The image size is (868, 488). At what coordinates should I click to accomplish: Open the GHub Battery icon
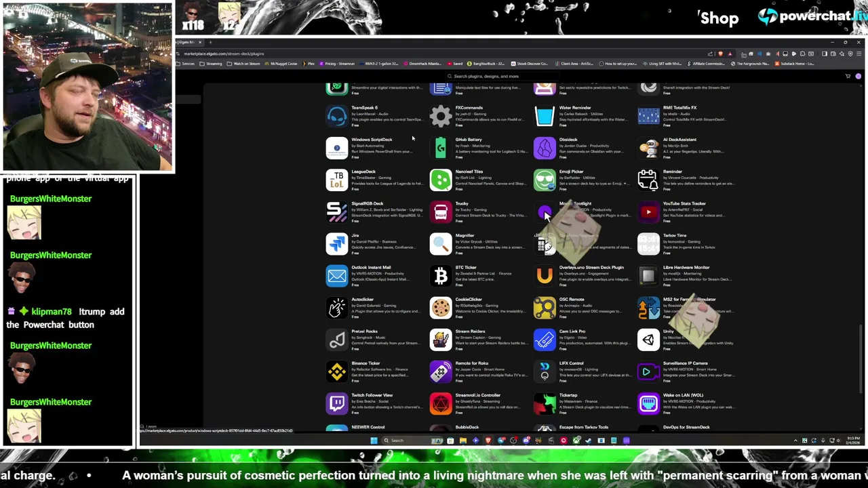[x=441, y=148]
